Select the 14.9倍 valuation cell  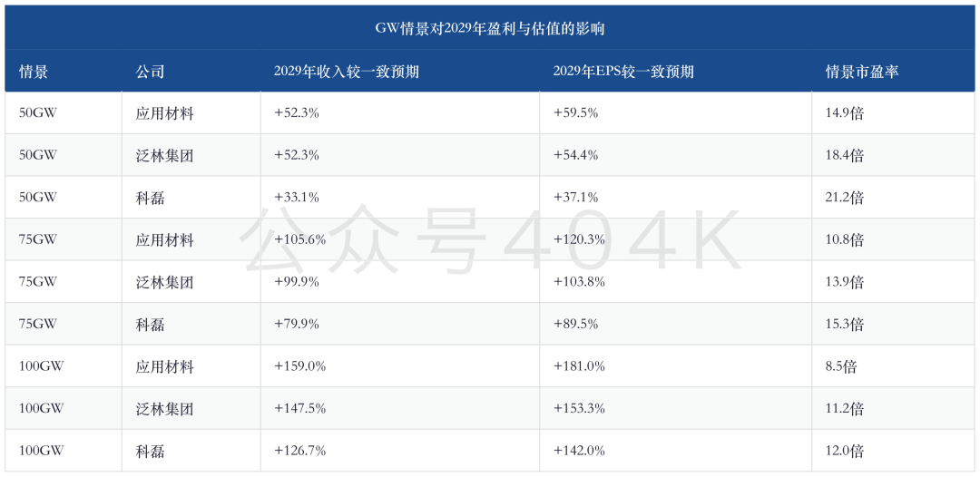pos(845,113)
